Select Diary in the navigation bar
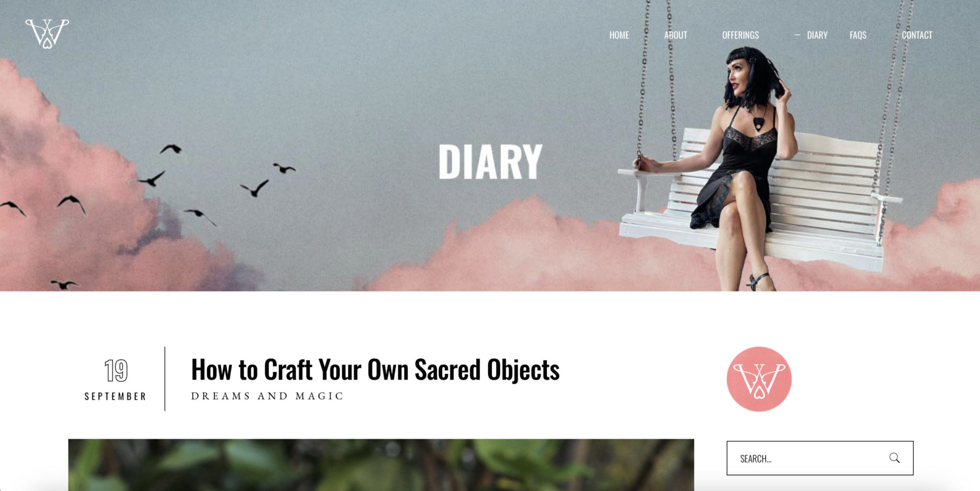Screen dimensions: 980x491 817,35
